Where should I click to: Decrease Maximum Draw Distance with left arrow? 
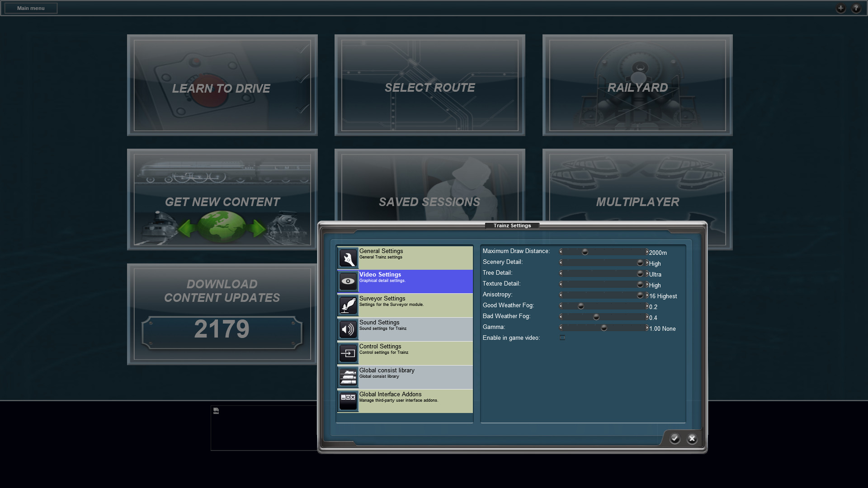tap(561, 252)
